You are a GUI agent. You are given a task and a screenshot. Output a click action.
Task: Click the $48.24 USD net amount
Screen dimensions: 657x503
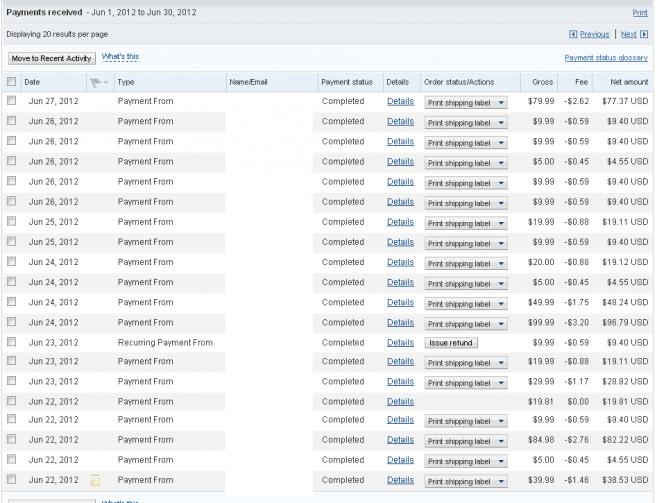(625, 302)
